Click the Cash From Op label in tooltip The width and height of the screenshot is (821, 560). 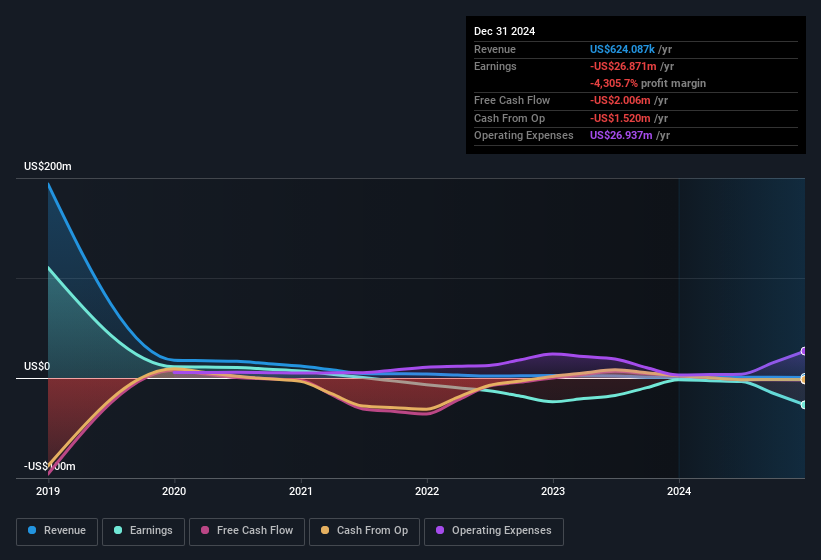tap(509, 118)
